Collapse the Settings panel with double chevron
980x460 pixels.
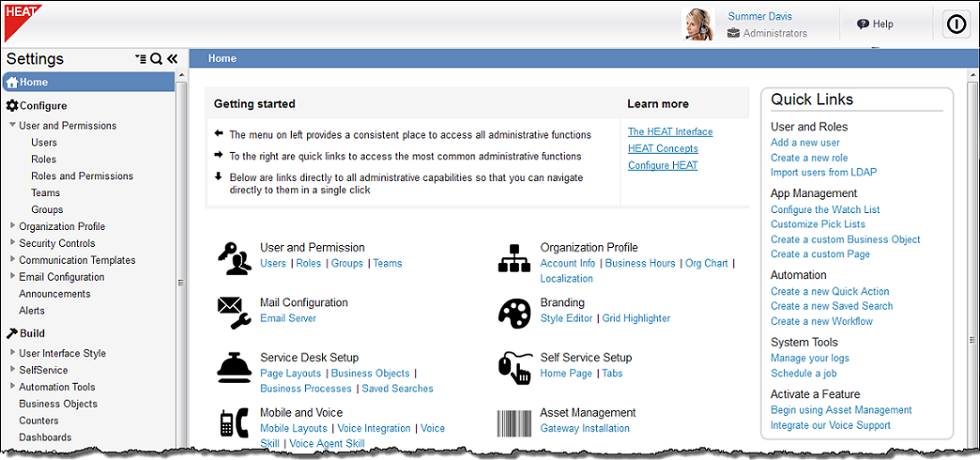click(173, 59)
